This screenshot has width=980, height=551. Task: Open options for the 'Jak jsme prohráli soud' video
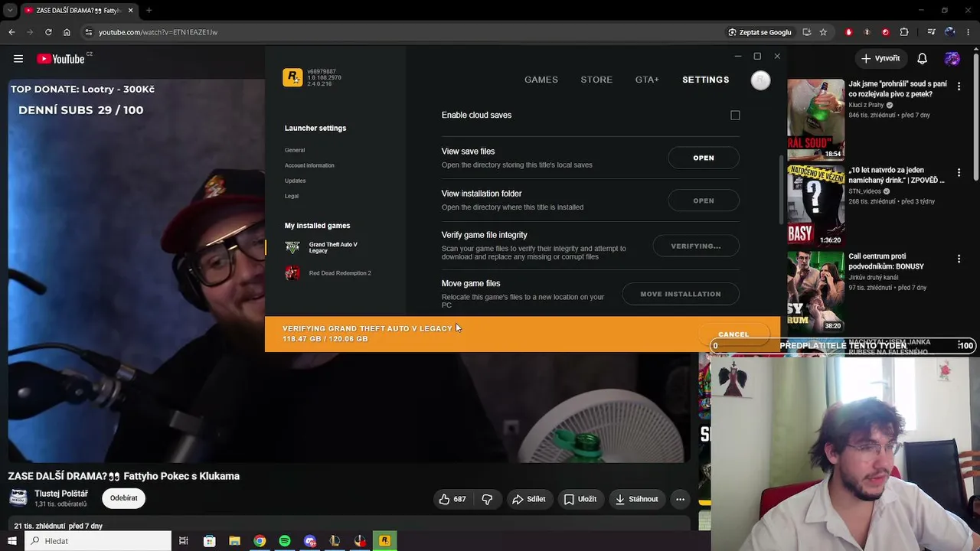pyautogui.click(x=959, y=87)
